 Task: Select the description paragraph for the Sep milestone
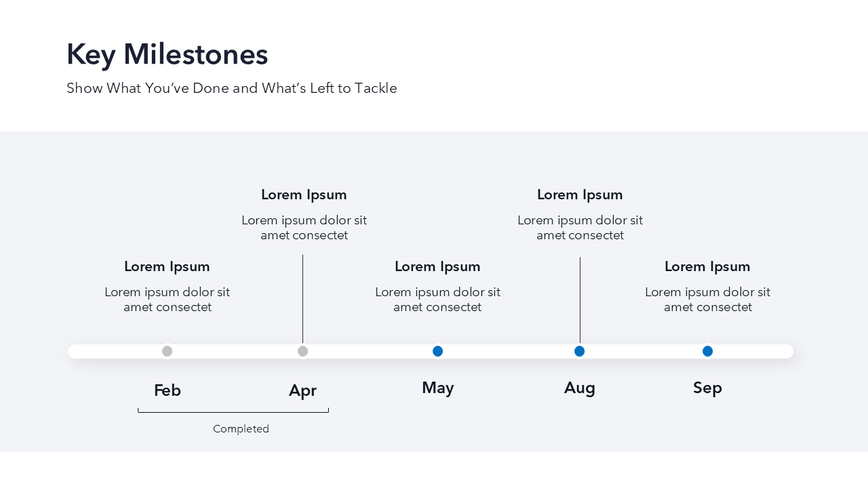pyautogui.click(x=707, y=300)
